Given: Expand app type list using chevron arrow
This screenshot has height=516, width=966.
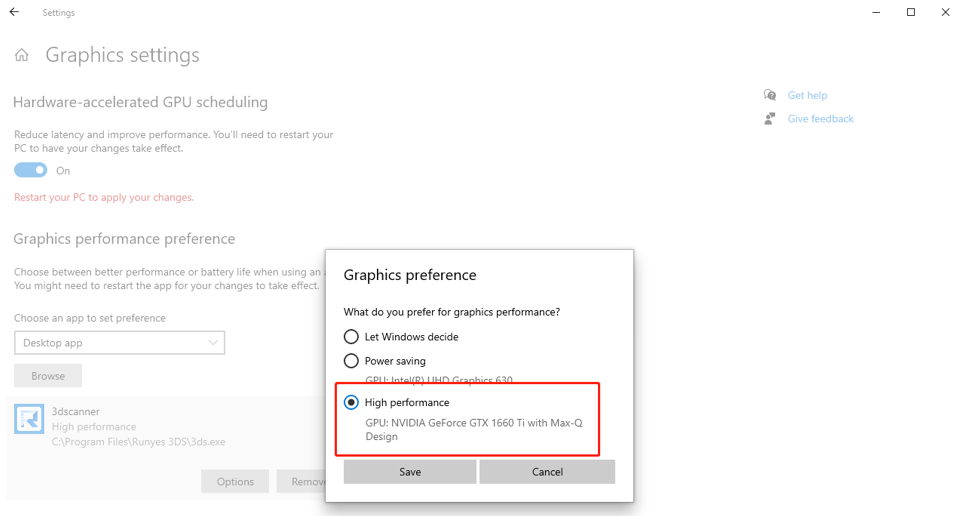Looking at the screenshot, I should 213,343.
